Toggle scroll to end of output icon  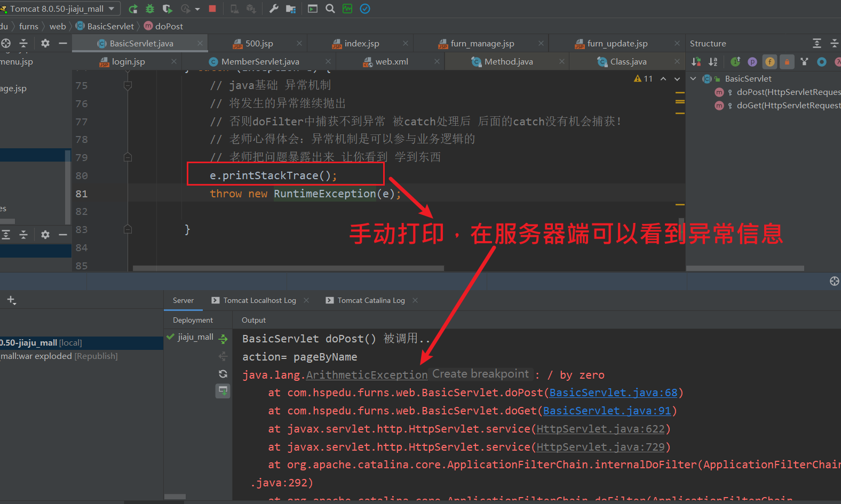click(223, 391)
